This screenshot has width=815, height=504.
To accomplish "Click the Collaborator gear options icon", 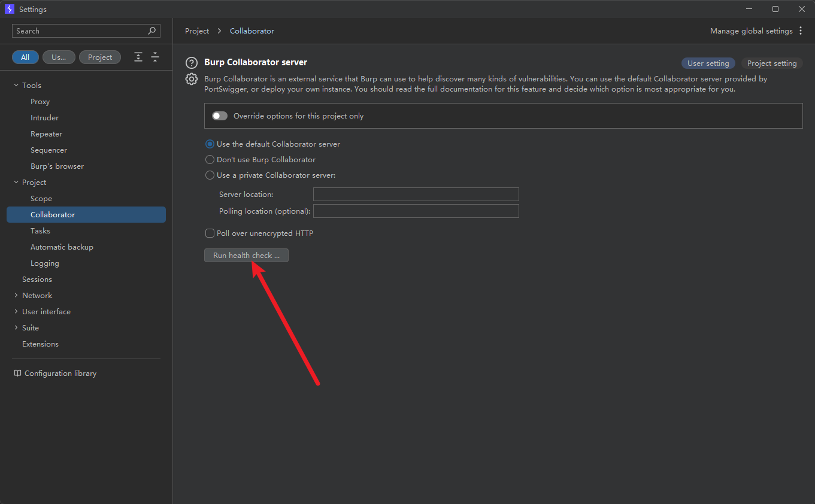I will [x=191, y=79].
